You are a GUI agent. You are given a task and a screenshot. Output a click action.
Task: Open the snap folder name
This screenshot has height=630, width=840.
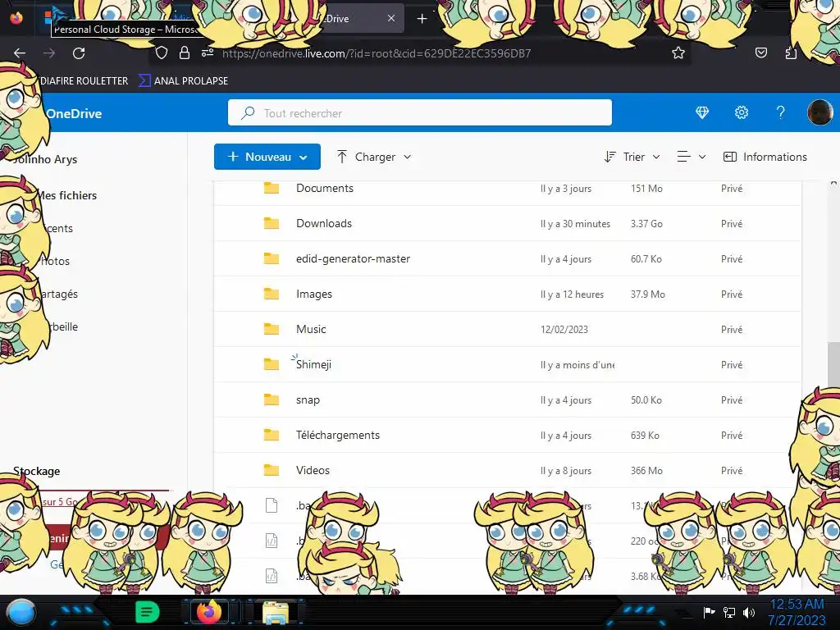pos(308,400)
